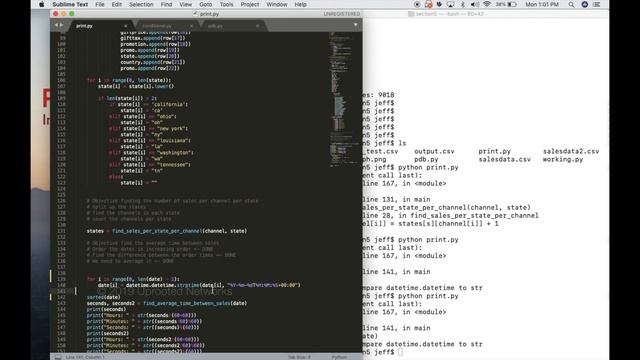Click the AirPlay display icon in menu bar
Screen dimensions: 640x360
point(451,4)
